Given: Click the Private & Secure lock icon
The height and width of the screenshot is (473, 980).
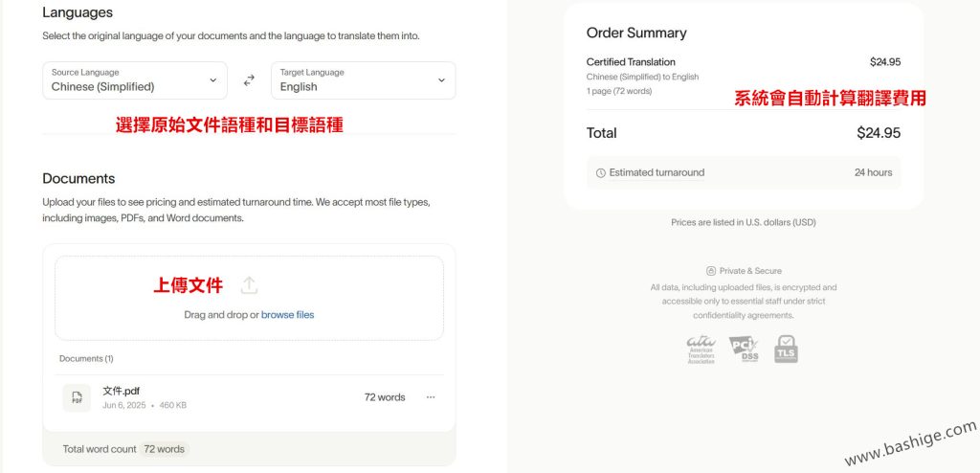Looking at the screenshot, I should coord(711,271).
